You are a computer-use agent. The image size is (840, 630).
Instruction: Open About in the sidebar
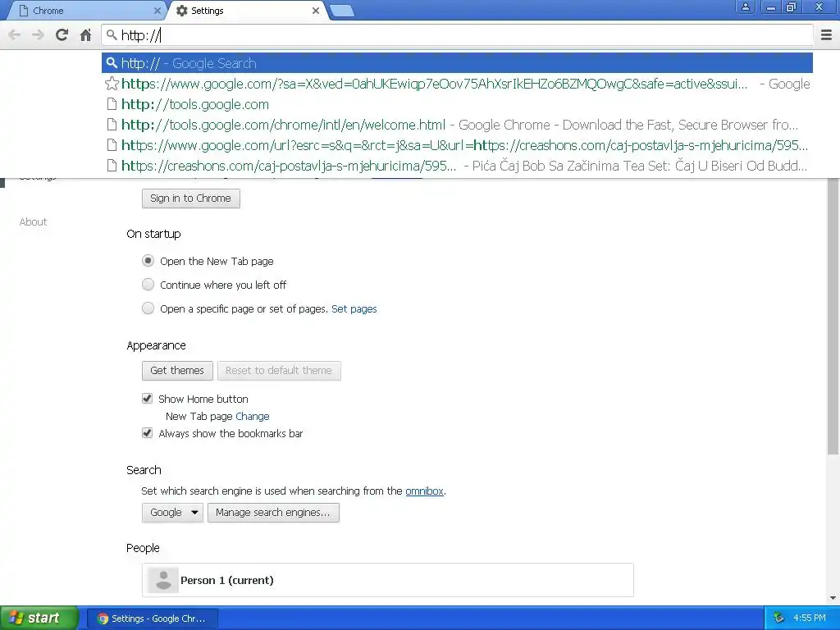(33, 221)
